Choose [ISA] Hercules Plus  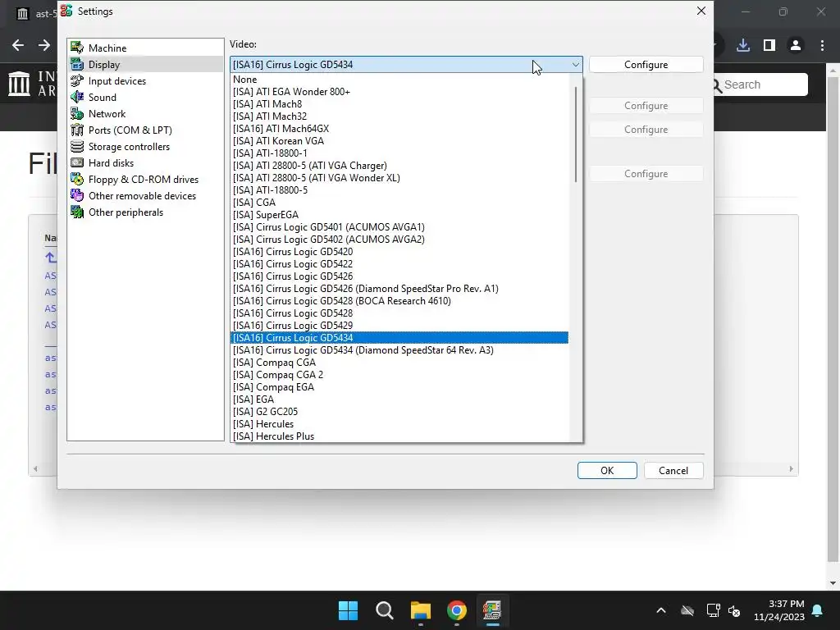coord(399,436)
